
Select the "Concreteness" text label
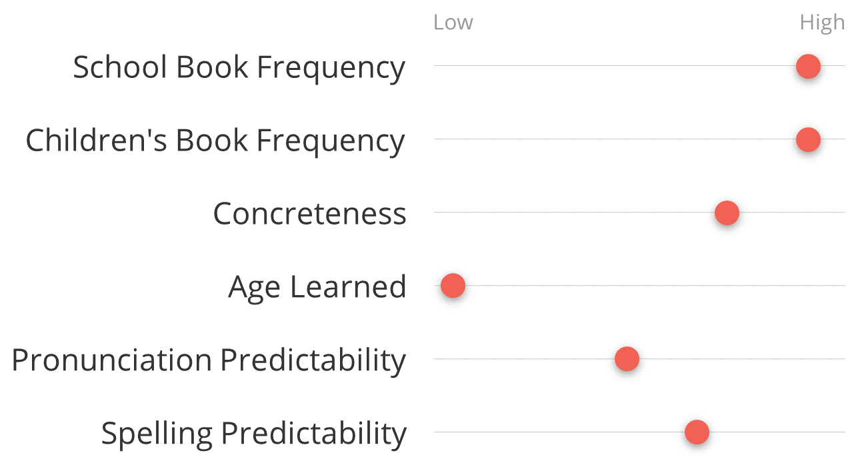point(309,214)
